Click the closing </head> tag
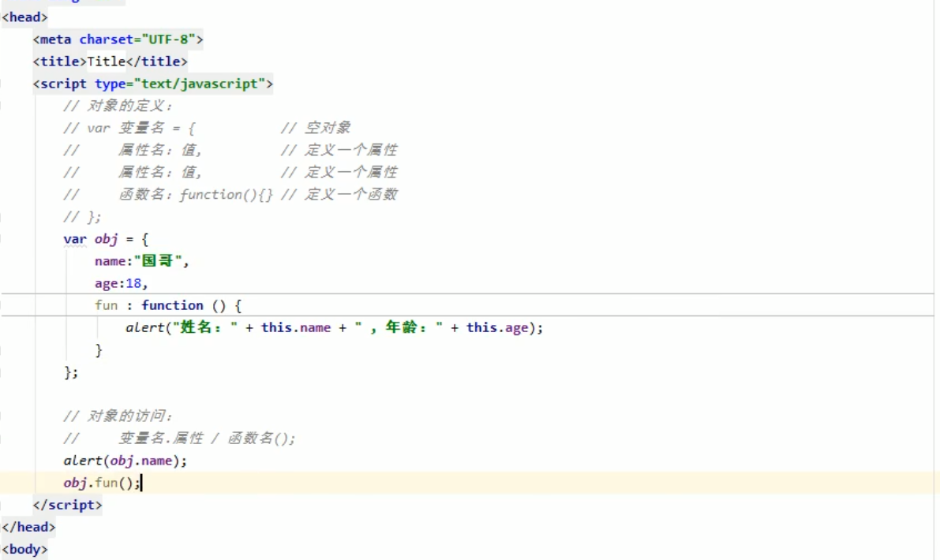The width and height of the screenshot is (940, 560). [x=28, y=527]
